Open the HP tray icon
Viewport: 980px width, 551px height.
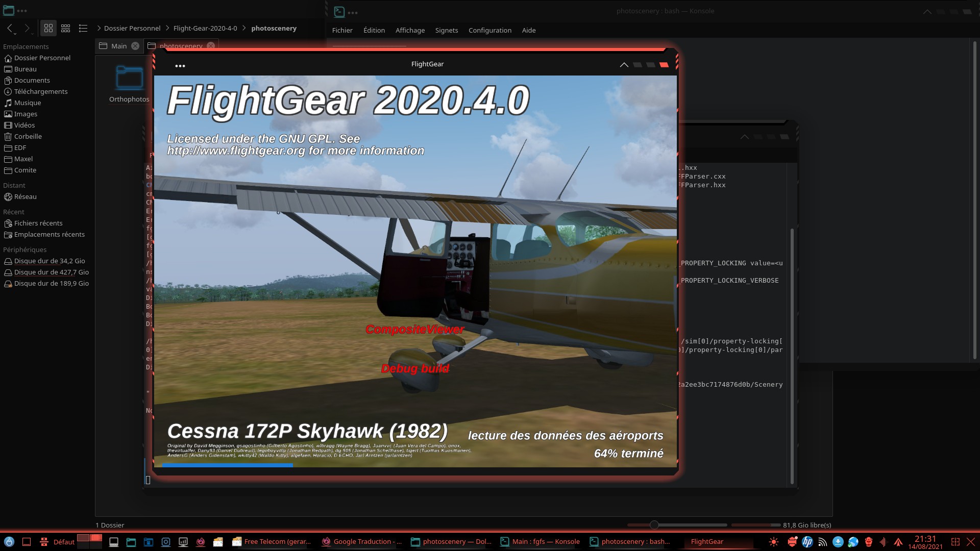click(807, 542)
